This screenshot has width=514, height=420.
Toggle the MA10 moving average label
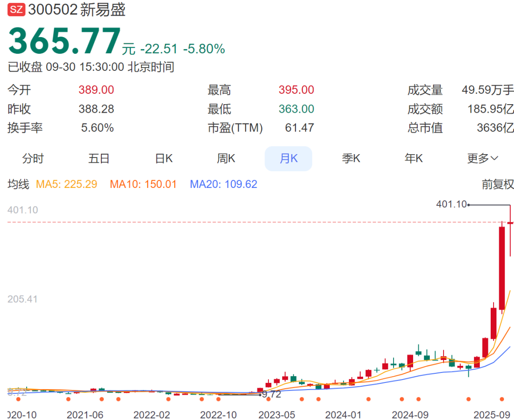coord(143,185)
